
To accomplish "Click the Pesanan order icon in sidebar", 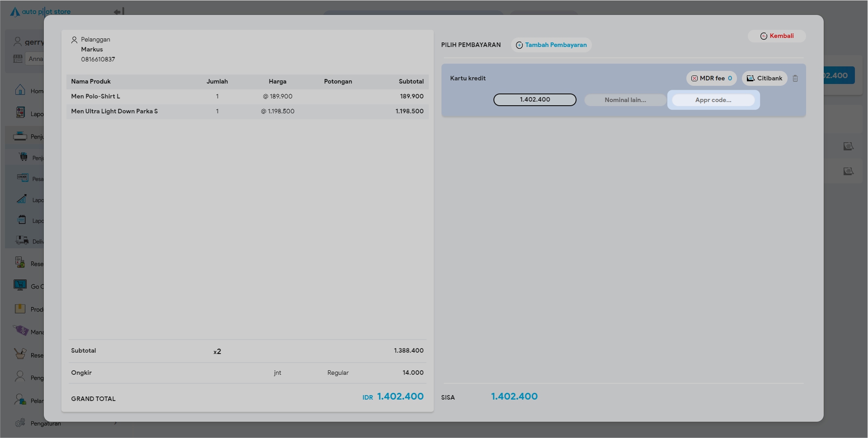I will click(x=23, y=178).
